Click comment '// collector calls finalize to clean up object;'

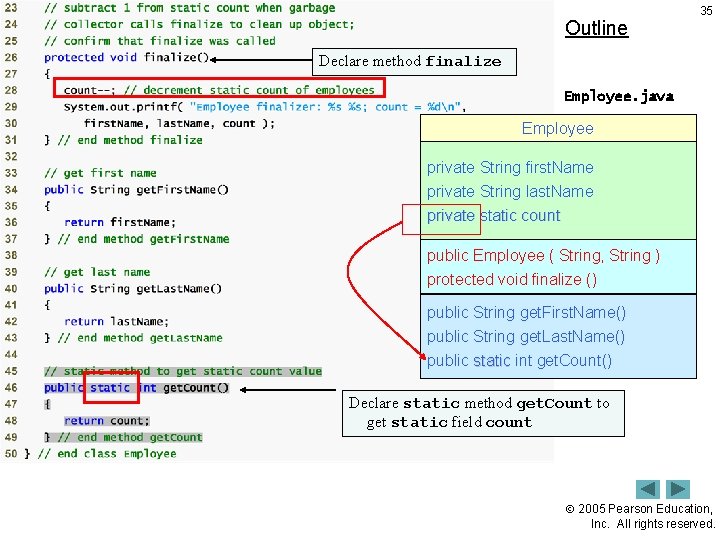click(x=199, y=24)
